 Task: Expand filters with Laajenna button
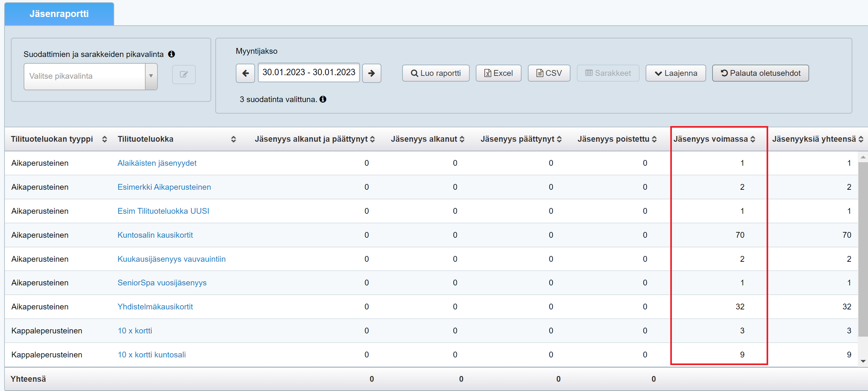(675, 73)
